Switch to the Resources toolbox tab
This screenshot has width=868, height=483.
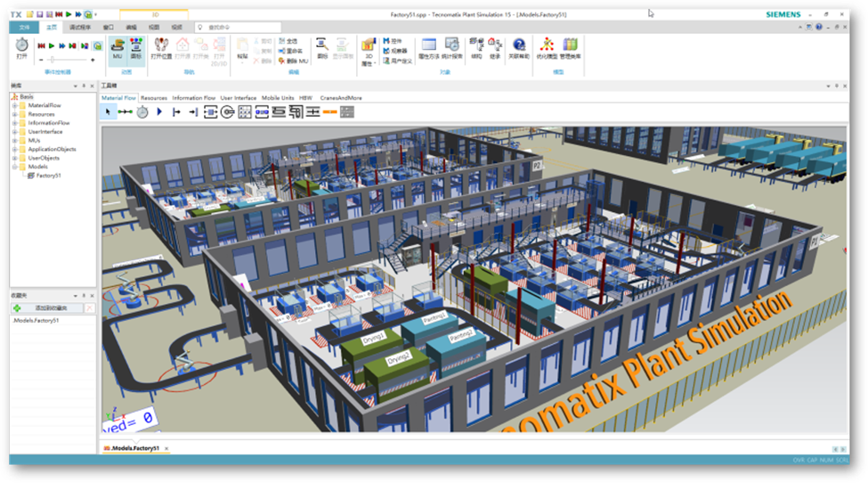tap(154, 97)
